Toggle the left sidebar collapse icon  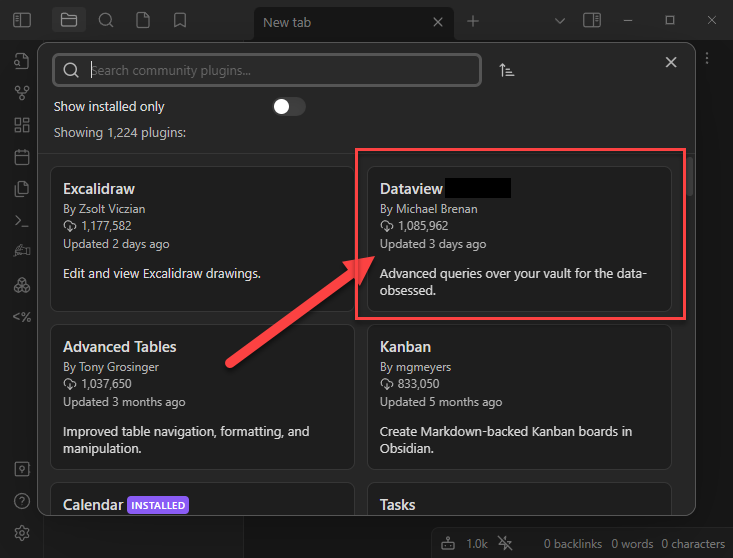[22, 21]
